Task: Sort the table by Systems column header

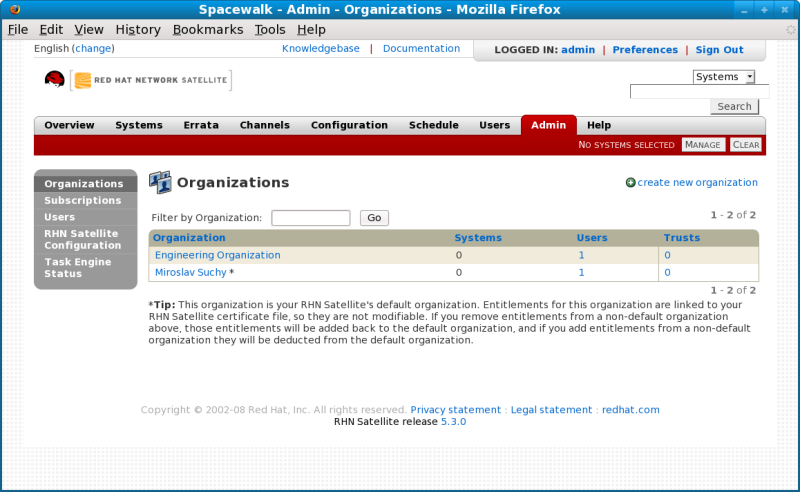Action: [478, 238]
